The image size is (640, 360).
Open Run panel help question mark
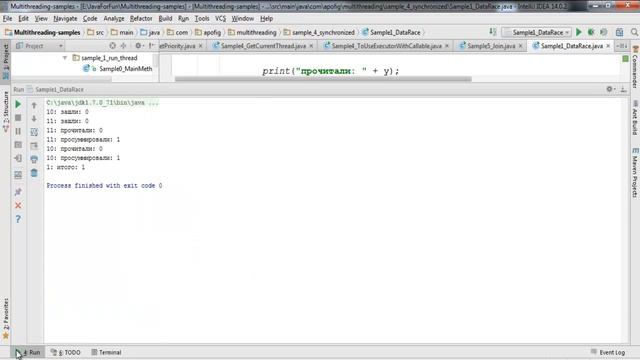tap(18, 219)
